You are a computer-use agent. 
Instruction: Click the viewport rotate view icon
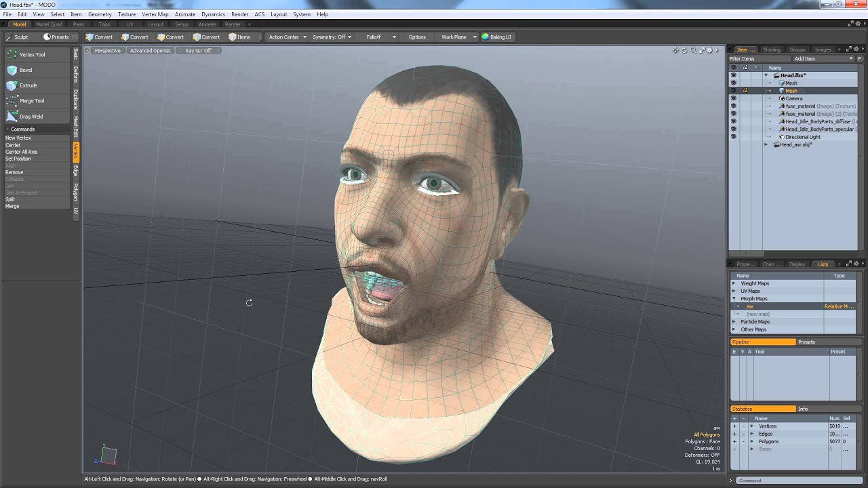684,50
